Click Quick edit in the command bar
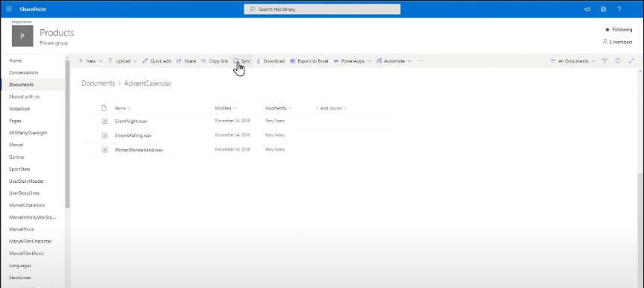644x288 pixels. click(x=157, y=60)
